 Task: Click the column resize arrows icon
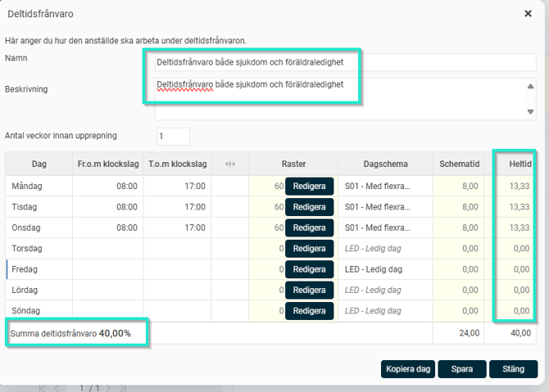pos(229,164)
